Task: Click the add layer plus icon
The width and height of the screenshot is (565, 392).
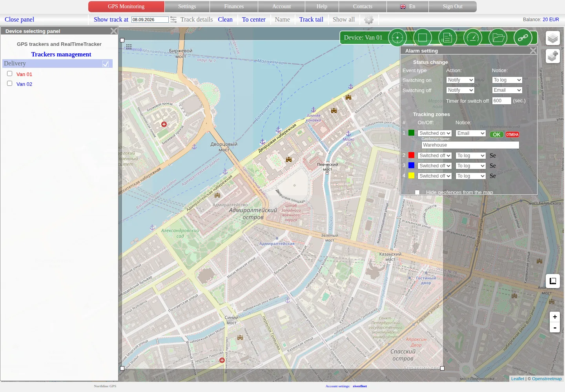Action: 553,56
